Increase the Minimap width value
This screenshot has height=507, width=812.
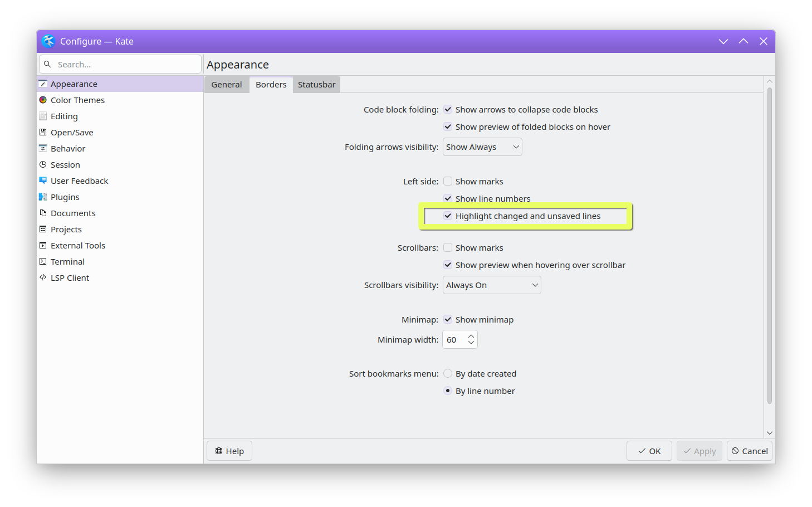click(x=471, y=336)
